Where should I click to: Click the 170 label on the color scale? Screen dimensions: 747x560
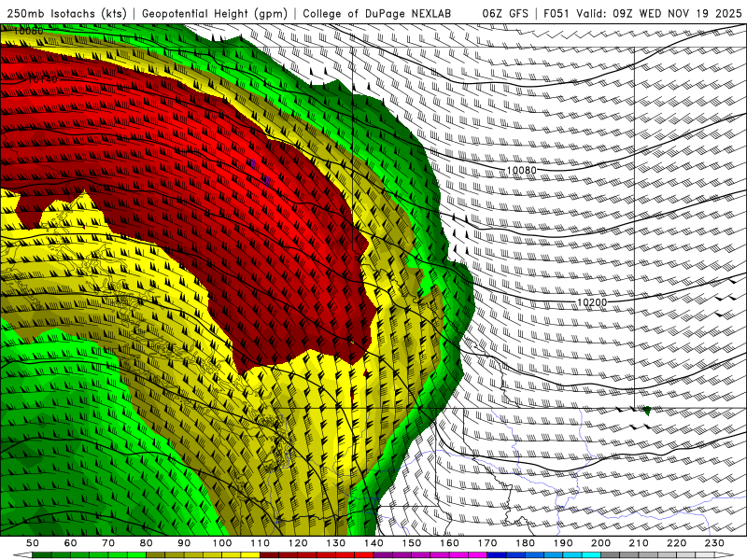pos(487,543)
